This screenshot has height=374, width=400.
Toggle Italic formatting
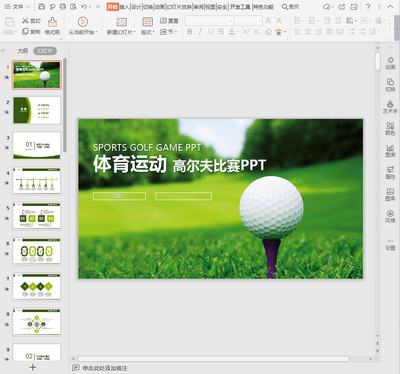pyautogui.click(x=200, y=32)
